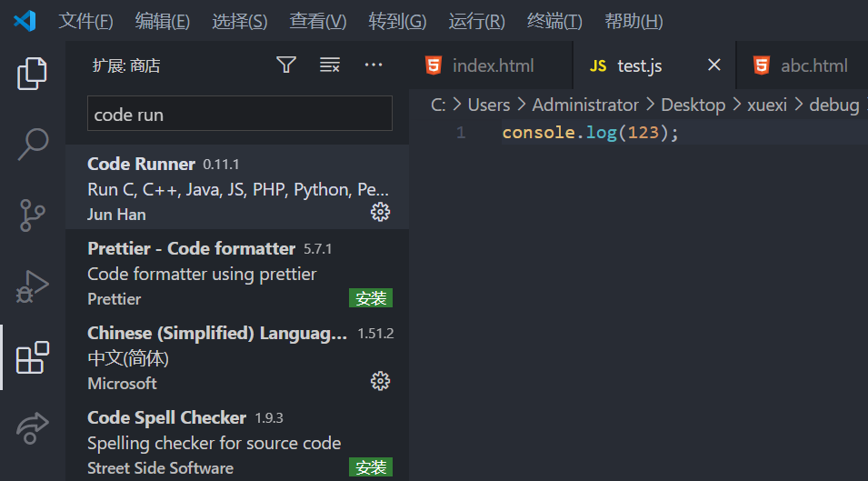Open the 转到(G) menu

coord(397,21)
